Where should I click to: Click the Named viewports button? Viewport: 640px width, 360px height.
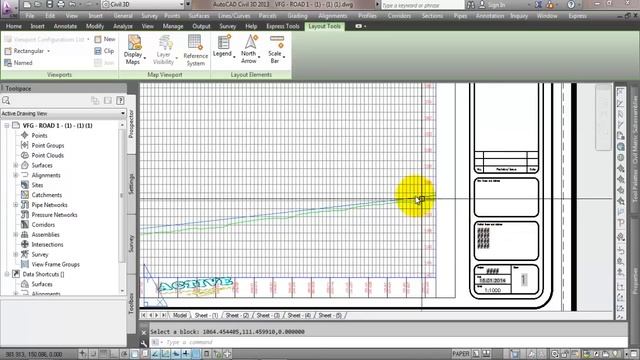click(x=18, y=63)
